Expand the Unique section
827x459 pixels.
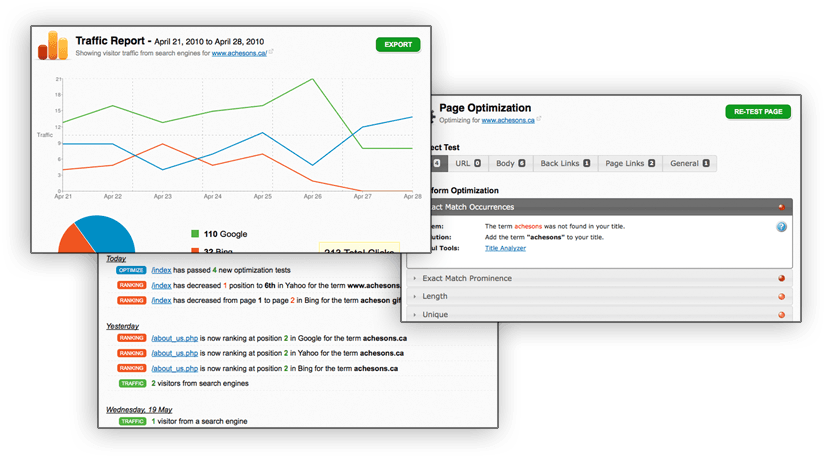point(435,315)
